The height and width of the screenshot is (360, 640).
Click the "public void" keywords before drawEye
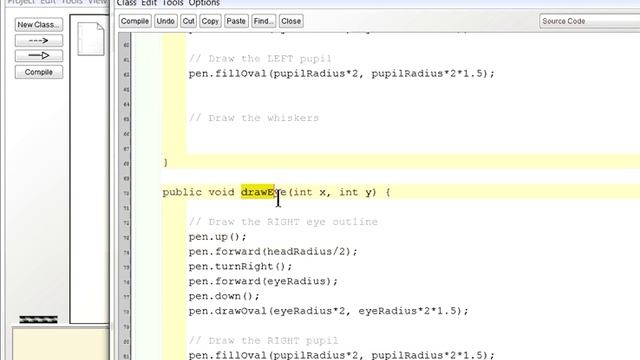pos(198,192)
